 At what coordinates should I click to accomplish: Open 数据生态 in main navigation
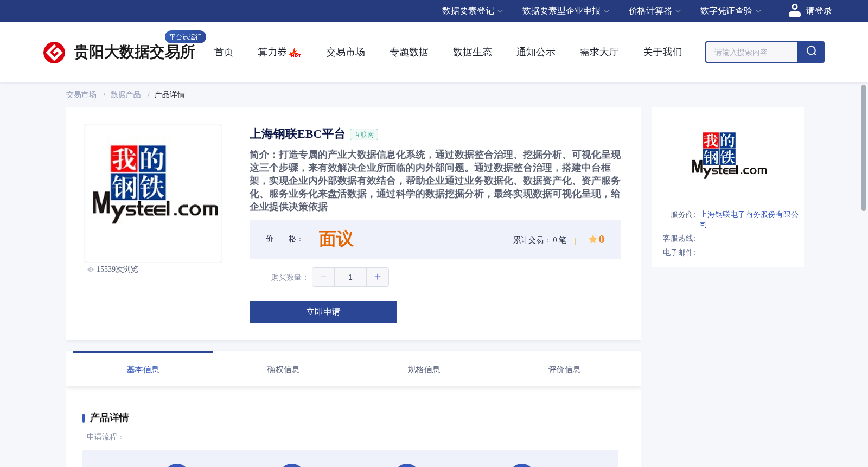coord(473,52)
